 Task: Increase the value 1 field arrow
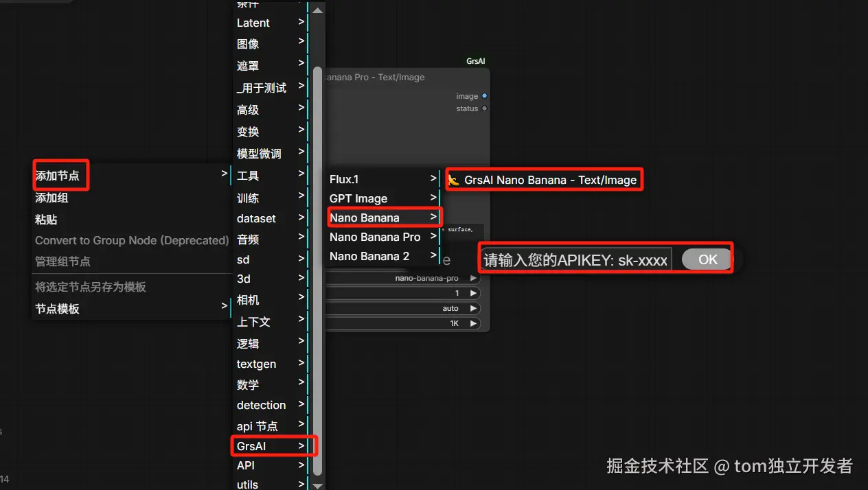tap(473, 293)
